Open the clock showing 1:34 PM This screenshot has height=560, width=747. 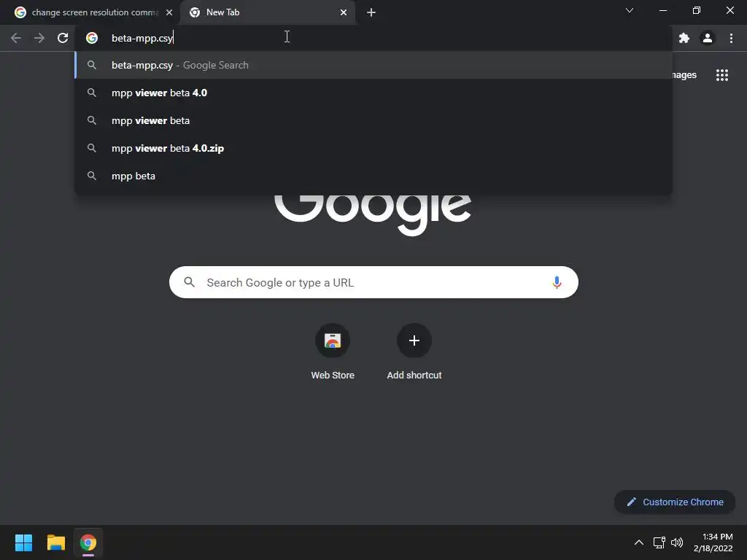tap(713, 542)
